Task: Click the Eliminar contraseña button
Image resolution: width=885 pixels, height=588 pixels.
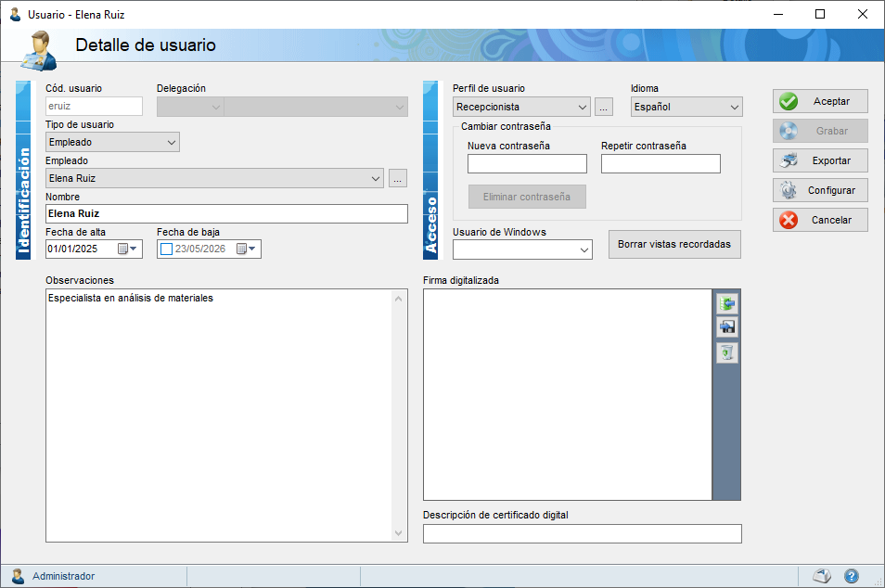Action: point(527,197)
